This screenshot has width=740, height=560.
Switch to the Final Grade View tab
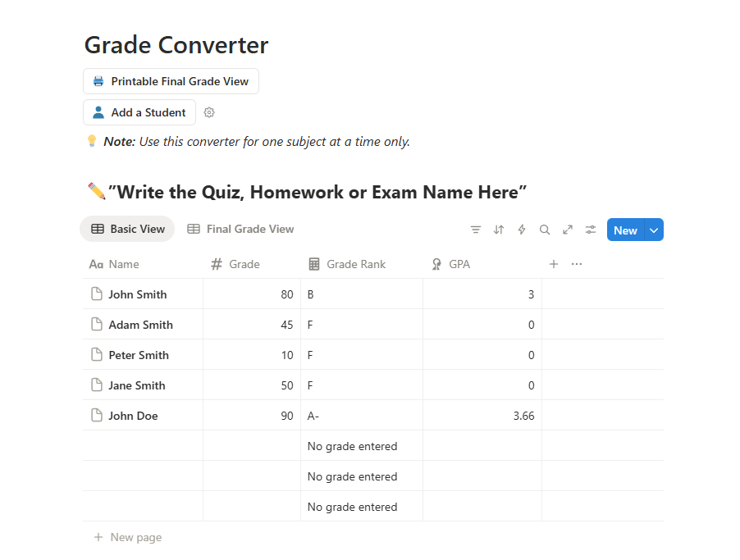(240, 229)
